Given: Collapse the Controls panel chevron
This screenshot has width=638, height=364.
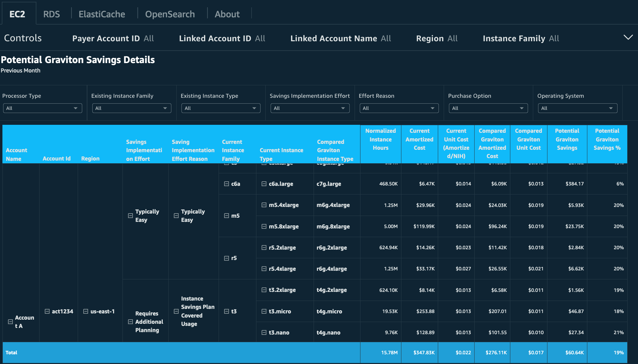Looking at the screenshot, I should coord(628,37).
